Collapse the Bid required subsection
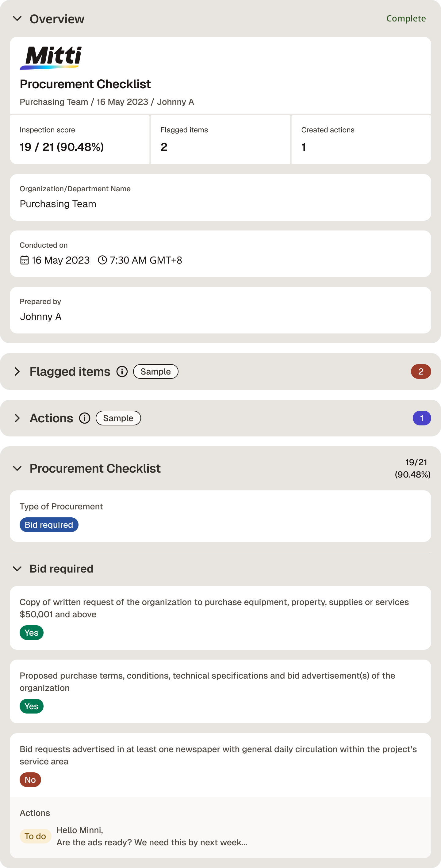The height and width of the screenshot is (868, 441). [x=17, y=569]
